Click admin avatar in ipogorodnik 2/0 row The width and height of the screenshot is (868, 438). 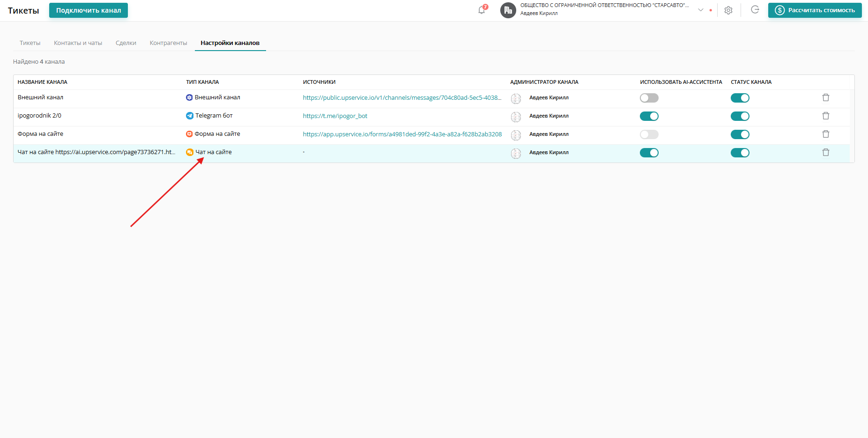[516, 117]
